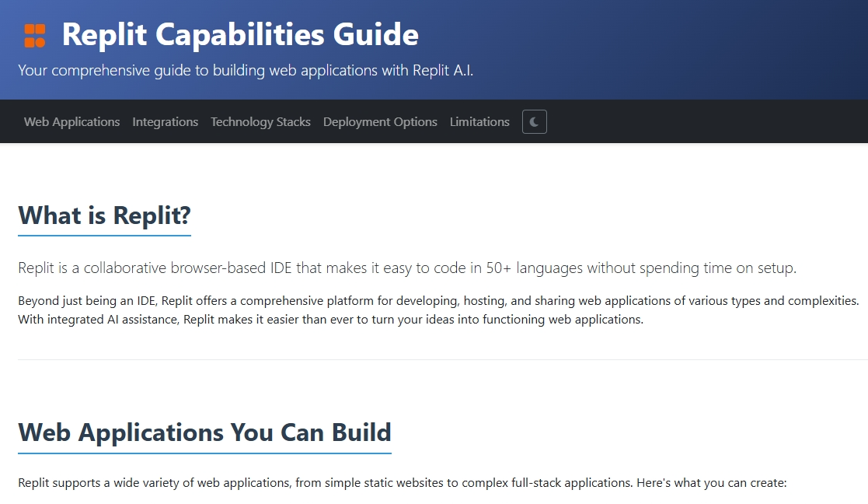The image size is (868, 504).
Task: Click the Replit Capabilities Guide title
Action: 240,35
